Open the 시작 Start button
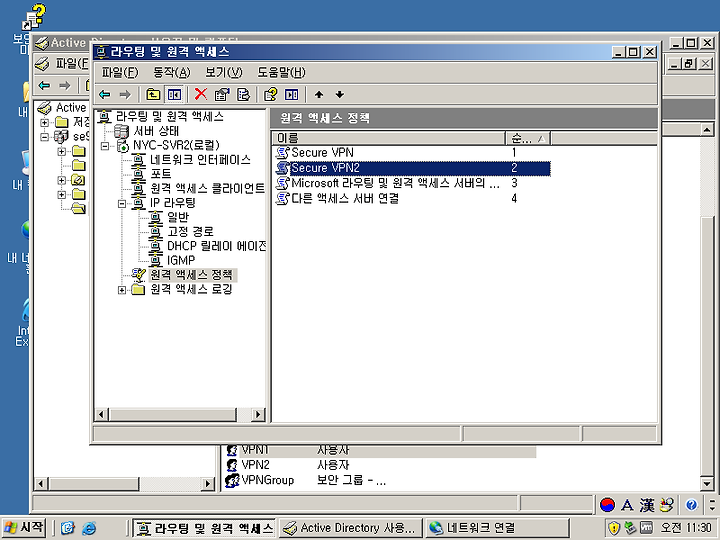This screenshot has height=540, width=720. (24, 528)
